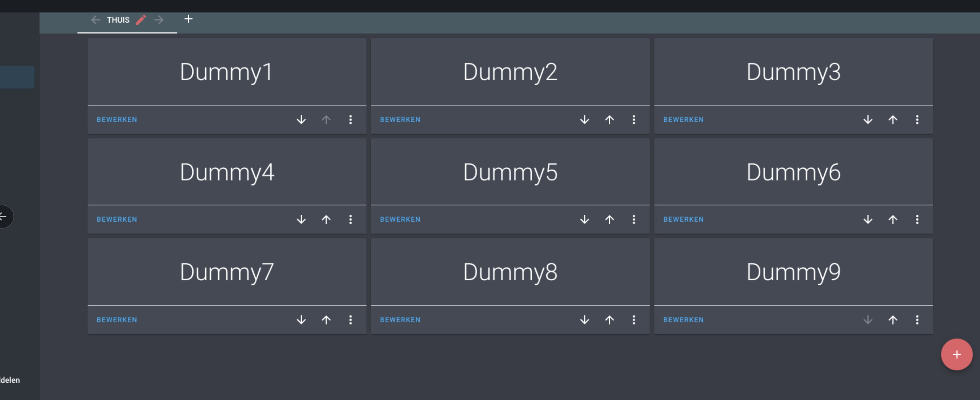This screenshot has width=980, height=400.
Task: Open three-dot menu on Dummy5 card
Action: [x=634, y=219]
